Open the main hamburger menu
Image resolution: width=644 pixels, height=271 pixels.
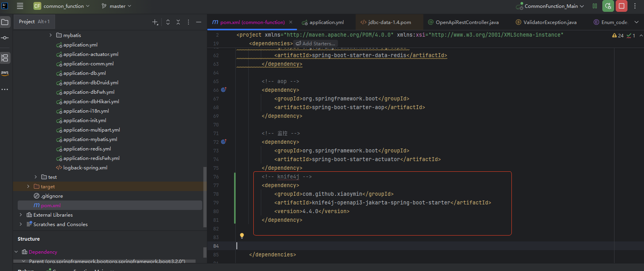[20, 6]
